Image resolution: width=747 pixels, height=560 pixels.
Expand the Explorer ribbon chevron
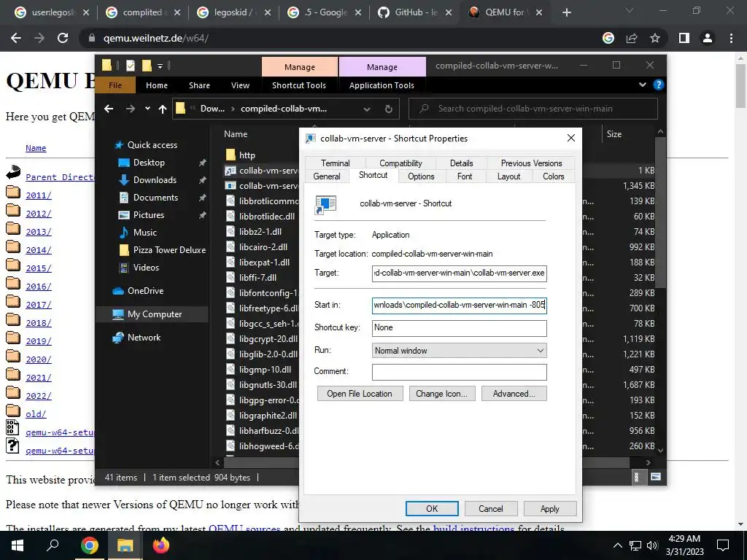tap(643, 85)
